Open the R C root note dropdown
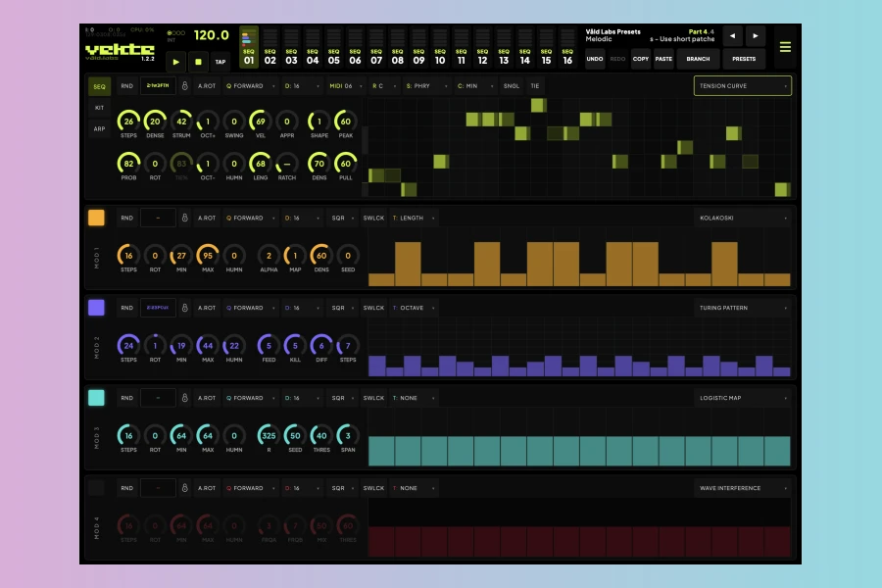This screenshot has width=882, height=588. 383,86
